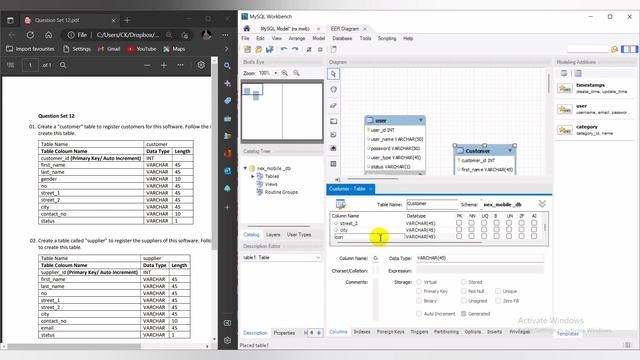Collapse the nex_mobile_db schema node
This screenshot has width=640, height=360.
click(245, 168)
